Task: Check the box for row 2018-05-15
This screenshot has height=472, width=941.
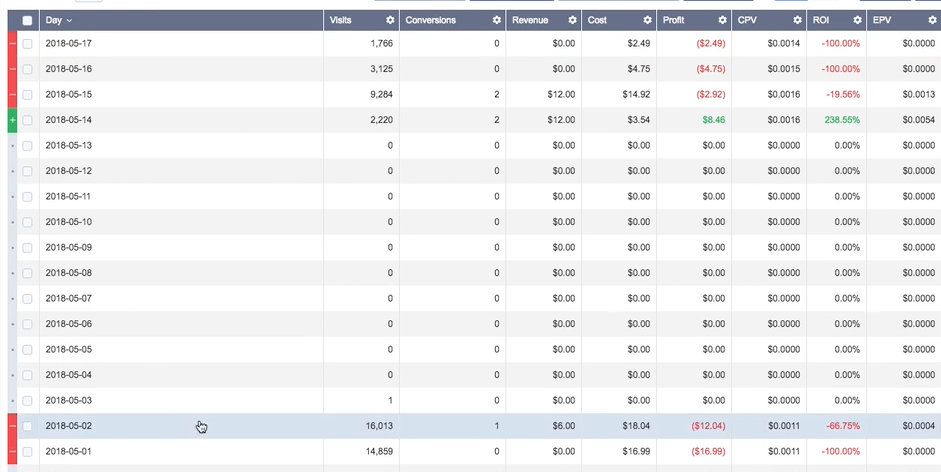Action: 27,95
